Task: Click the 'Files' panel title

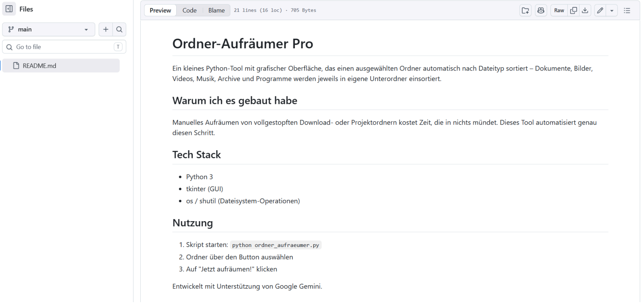Action: click(x=26, y=9)
